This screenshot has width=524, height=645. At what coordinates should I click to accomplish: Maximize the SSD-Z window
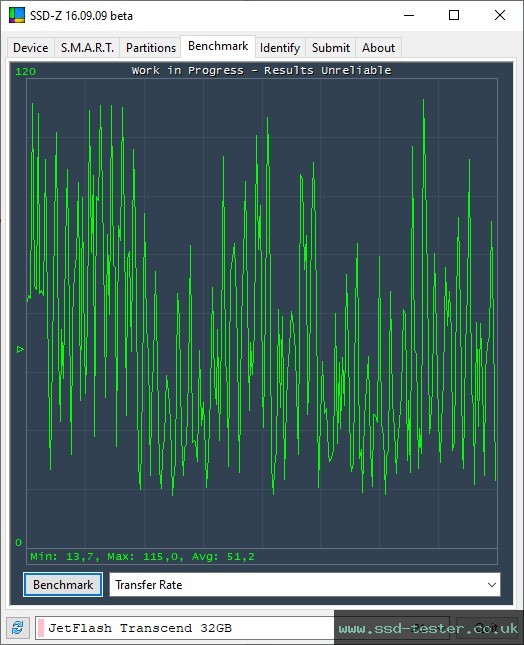(454, 15)
